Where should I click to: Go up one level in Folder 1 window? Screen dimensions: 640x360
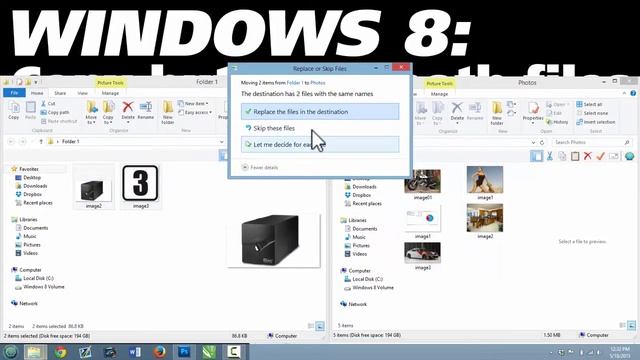(41, 142)
